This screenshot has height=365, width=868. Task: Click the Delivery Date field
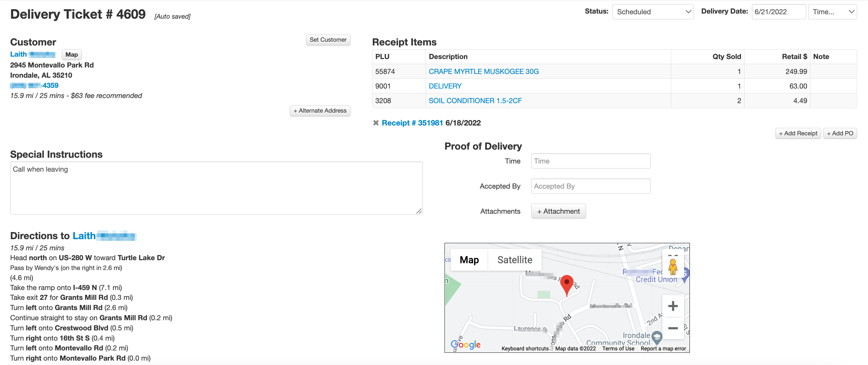tap(778, 12)
